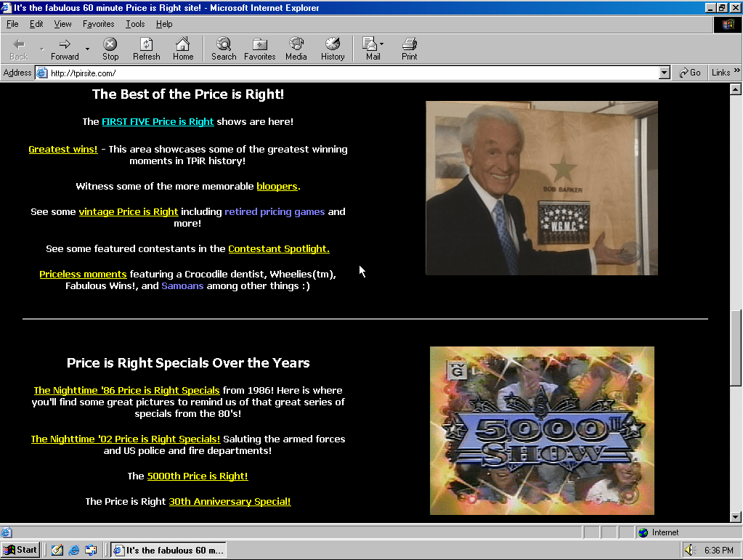Click the bloopers link
The height and width of the screenshot is (560, 743).
click(277, 186)
